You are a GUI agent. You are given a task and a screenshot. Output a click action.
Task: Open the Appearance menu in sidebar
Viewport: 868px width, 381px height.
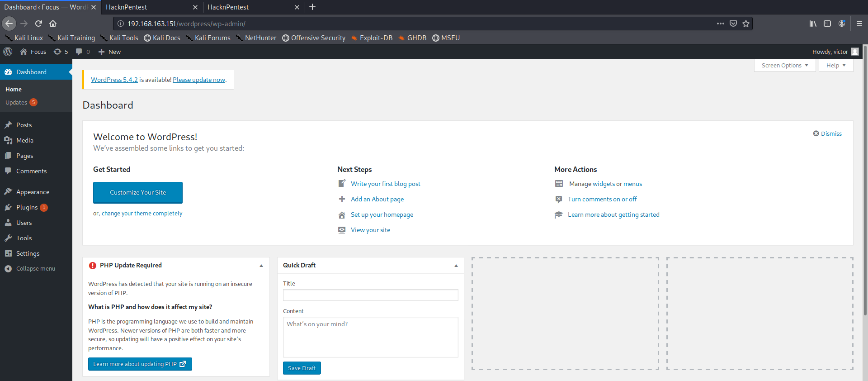pos(36,192)
